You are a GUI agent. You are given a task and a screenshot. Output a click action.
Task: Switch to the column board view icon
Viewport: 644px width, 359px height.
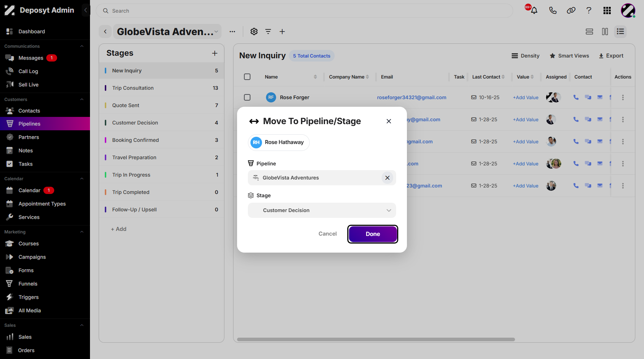[605, 31]
